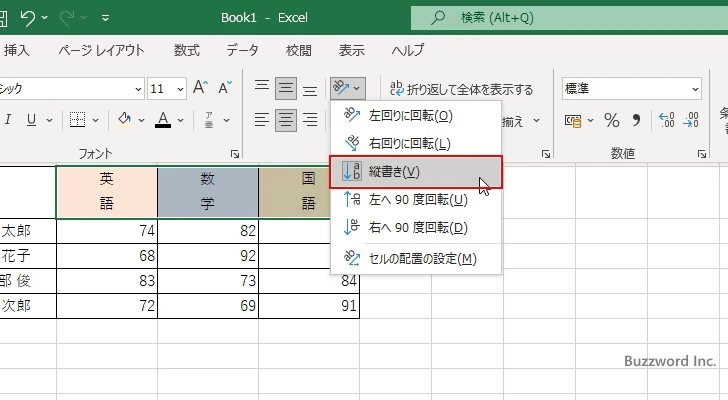Screen dimensions: 728x400
Task: Choose 左へ 90 度回転(U) menu item
Action: click(x=416, y=200)
